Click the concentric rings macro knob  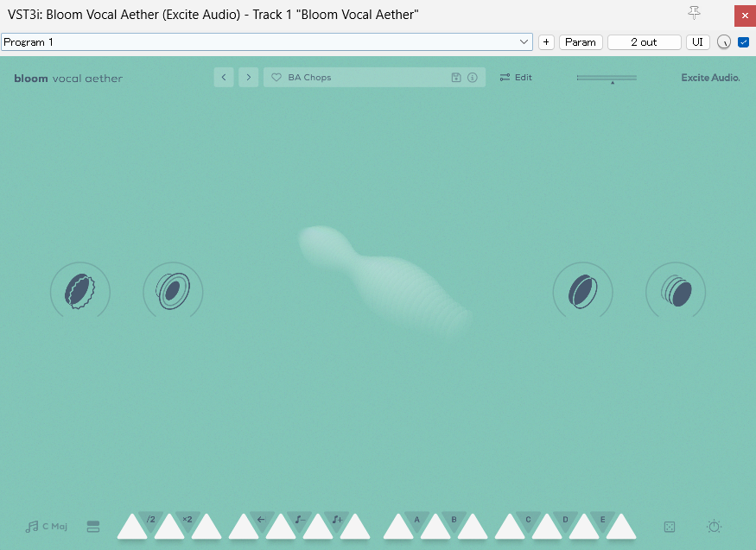point(173,291)
